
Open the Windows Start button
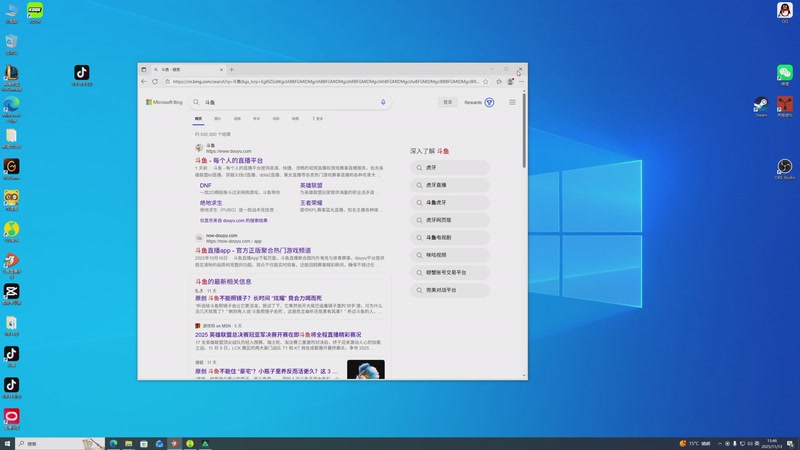(x=7, y=443)
